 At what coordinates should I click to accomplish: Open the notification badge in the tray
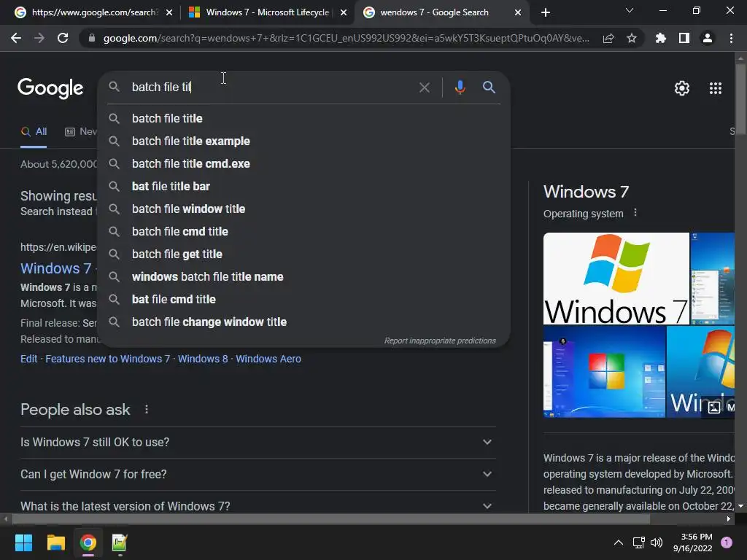coord(727,542)
